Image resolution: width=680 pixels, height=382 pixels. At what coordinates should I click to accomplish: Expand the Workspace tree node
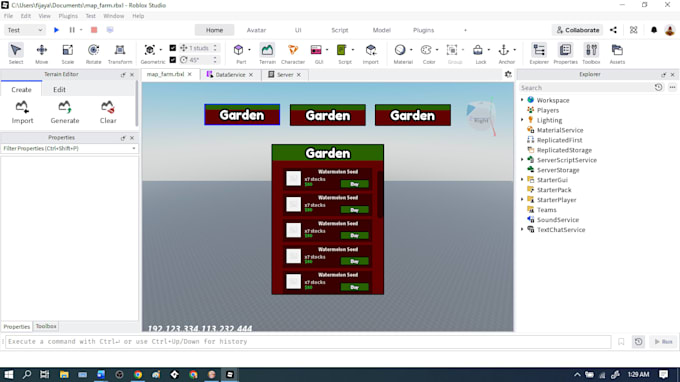522,100
